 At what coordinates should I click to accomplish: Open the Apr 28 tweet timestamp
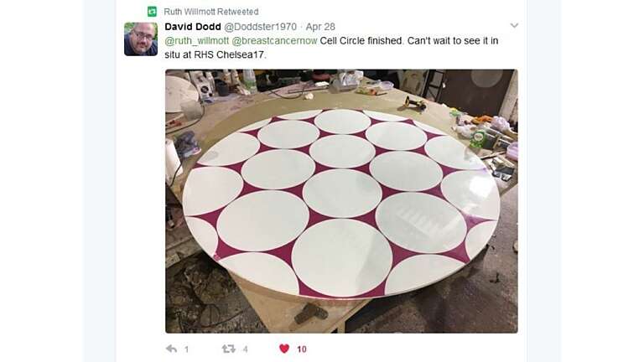click(x=320, y=27)
